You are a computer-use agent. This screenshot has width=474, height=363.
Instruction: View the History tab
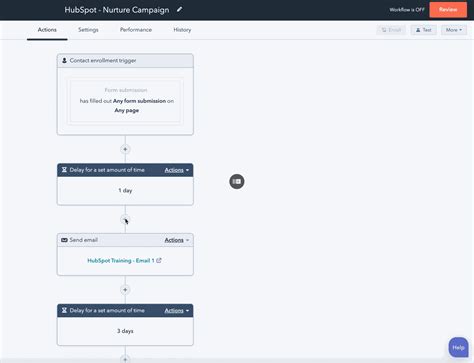(182, 30)
